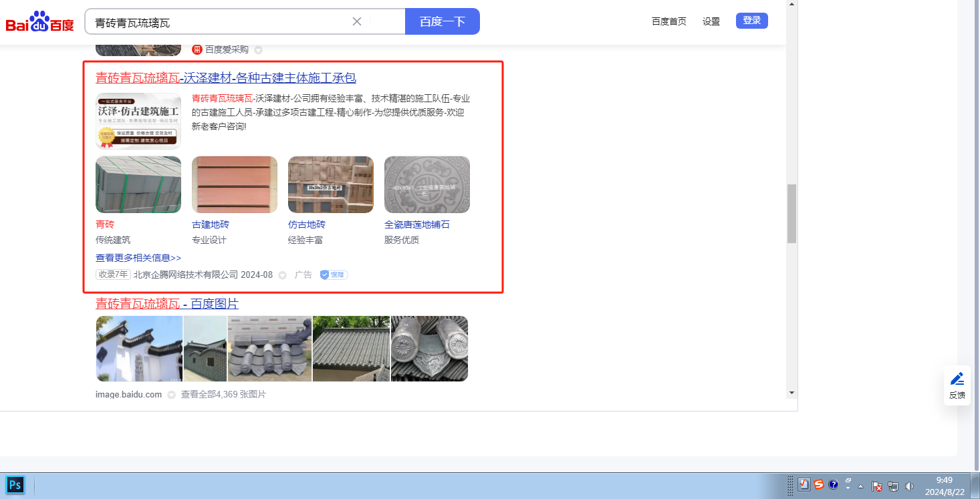Click the Show Desktop strip on taskbar

(975, 486)
